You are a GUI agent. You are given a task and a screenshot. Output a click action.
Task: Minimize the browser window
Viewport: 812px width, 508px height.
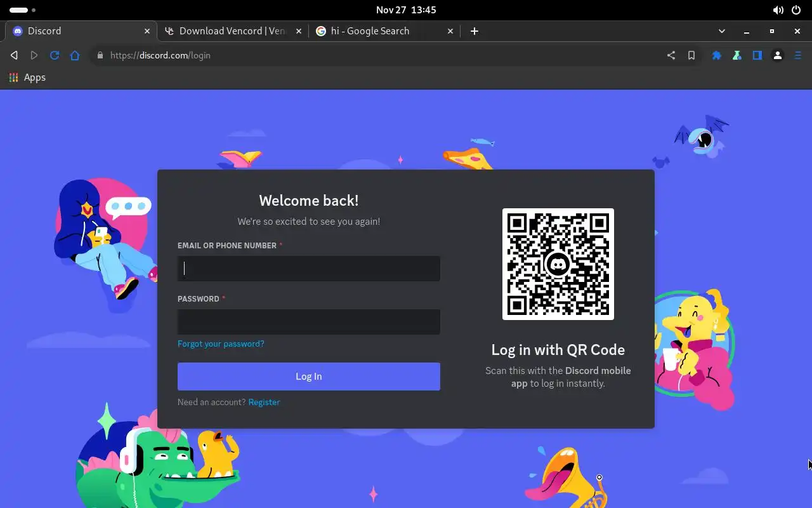coord(747,31)
